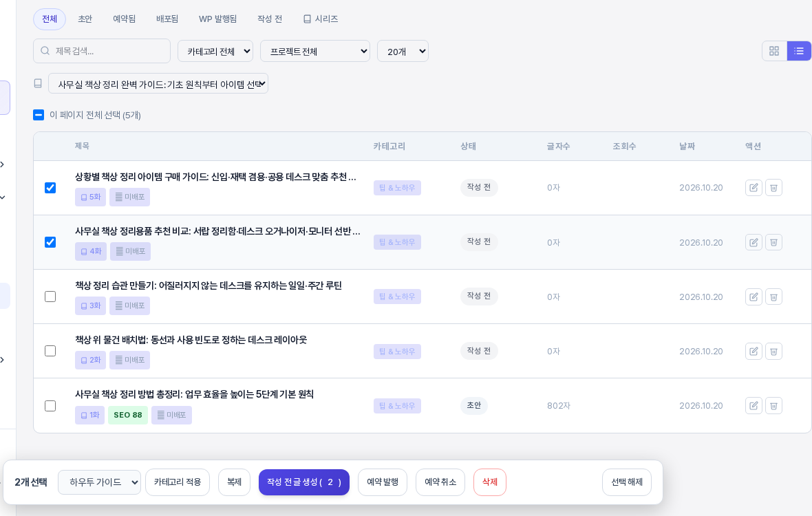Open the 카테고리 전체 dropdown

point(215,51)
